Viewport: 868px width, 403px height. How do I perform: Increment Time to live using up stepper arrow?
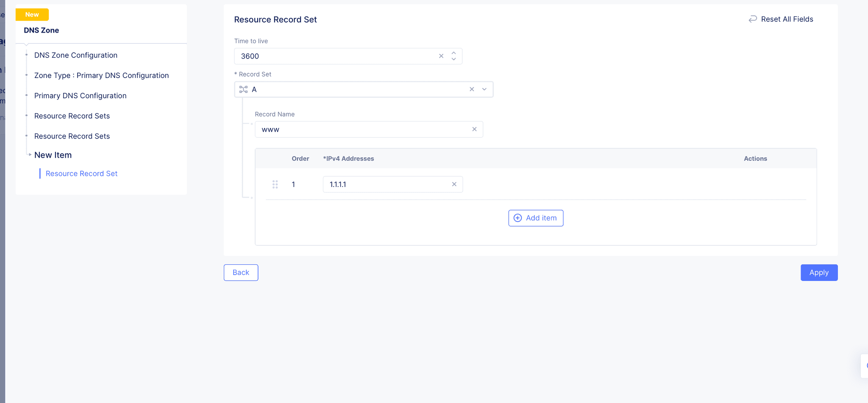coord(453,53)
